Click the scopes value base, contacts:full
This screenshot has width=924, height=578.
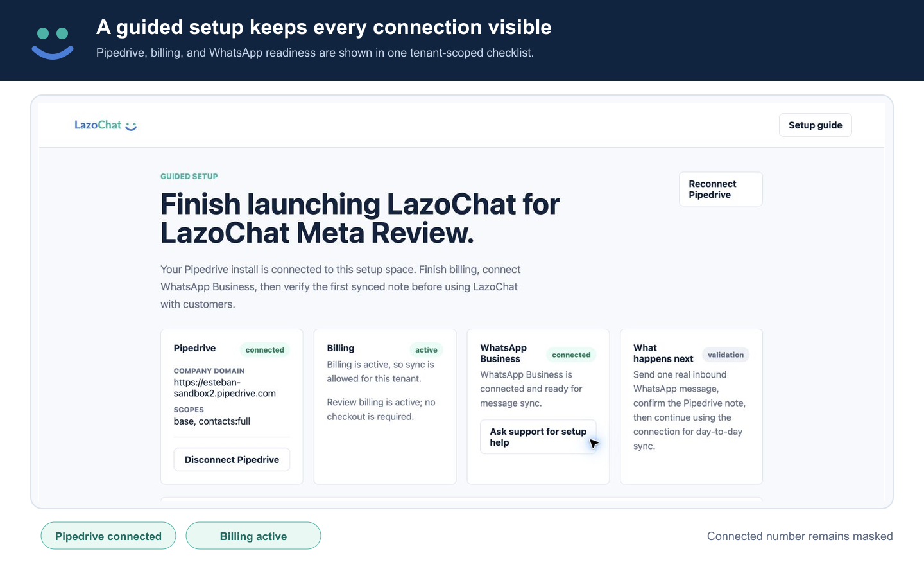212,421
